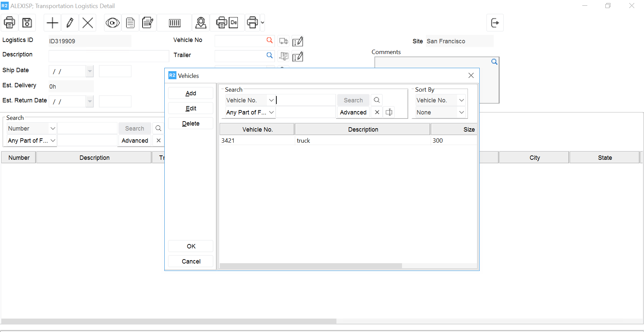
Task: Open the Number search field dropdown
Action: [x=53, y=129]
